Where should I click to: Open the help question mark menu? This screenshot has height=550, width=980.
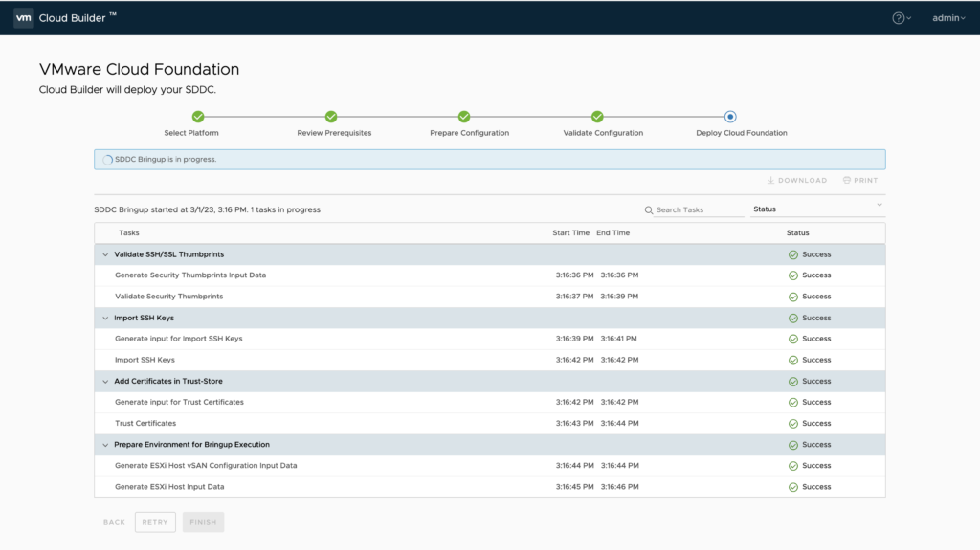pyautogui.click(x=900, y=17)
